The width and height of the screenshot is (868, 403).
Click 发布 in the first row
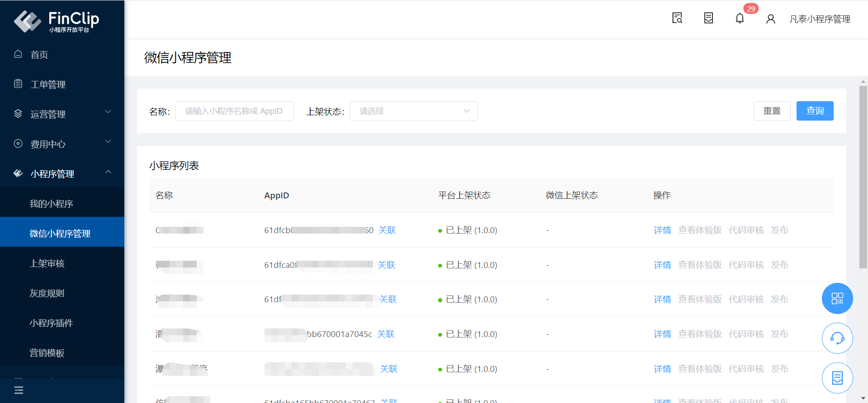(x=779, y=230)
